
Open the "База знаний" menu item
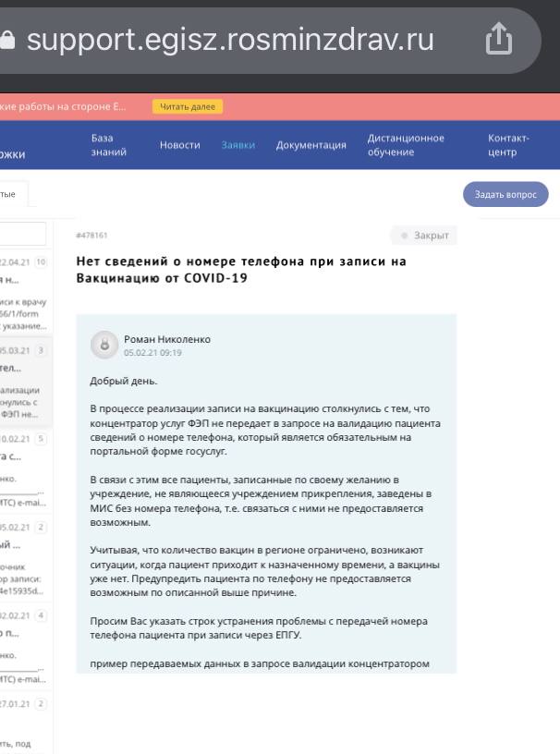[x=109, y=145]
